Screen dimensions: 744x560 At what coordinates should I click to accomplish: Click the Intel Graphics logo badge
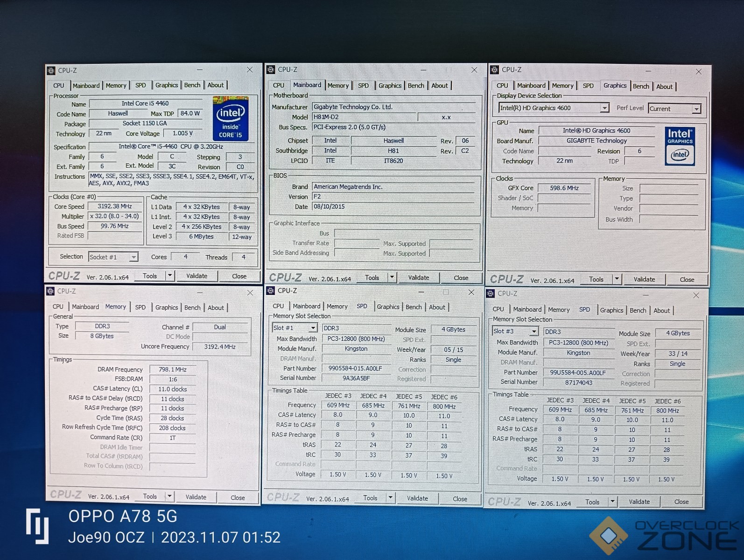pos(680,146)
